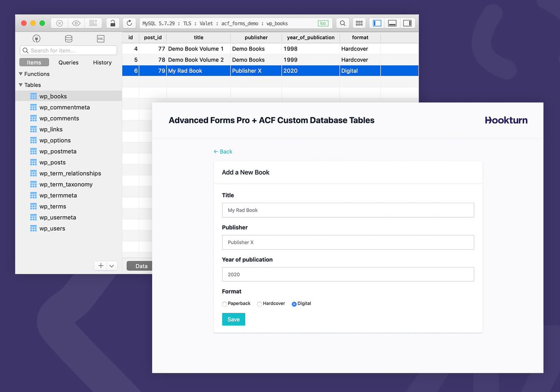Click the wp_users table icon

[34, 228]
